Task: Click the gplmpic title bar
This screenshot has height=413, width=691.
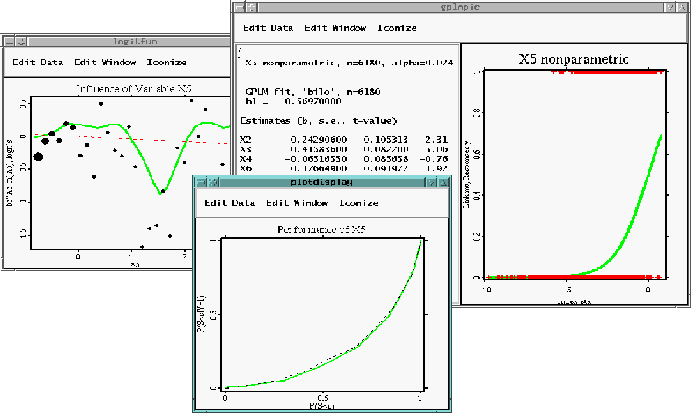Action: [x=460, y=7]
